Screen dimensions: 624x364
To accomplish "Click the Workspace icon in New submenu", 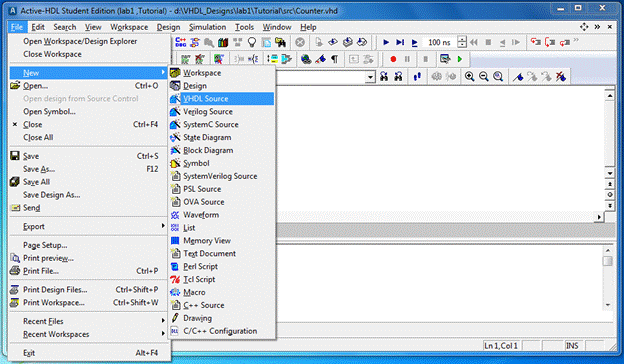I will pos(175,73).
